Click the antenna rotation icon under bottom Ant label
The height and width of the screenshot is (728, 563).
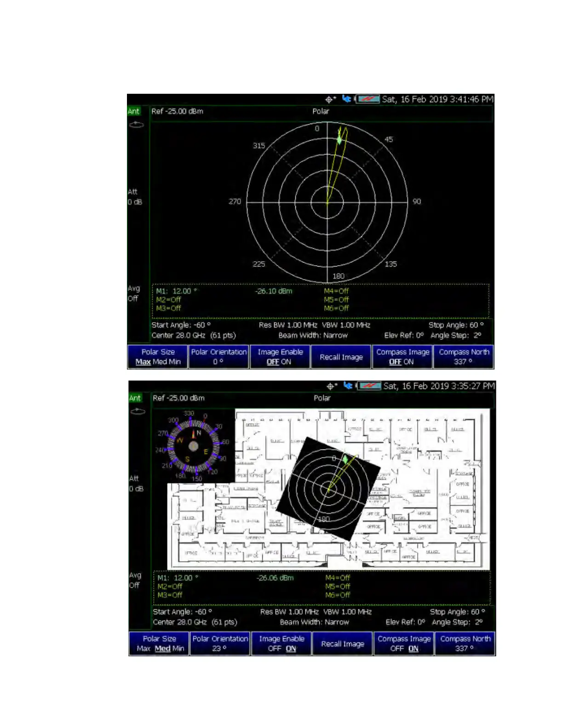(x=138, y=411)
